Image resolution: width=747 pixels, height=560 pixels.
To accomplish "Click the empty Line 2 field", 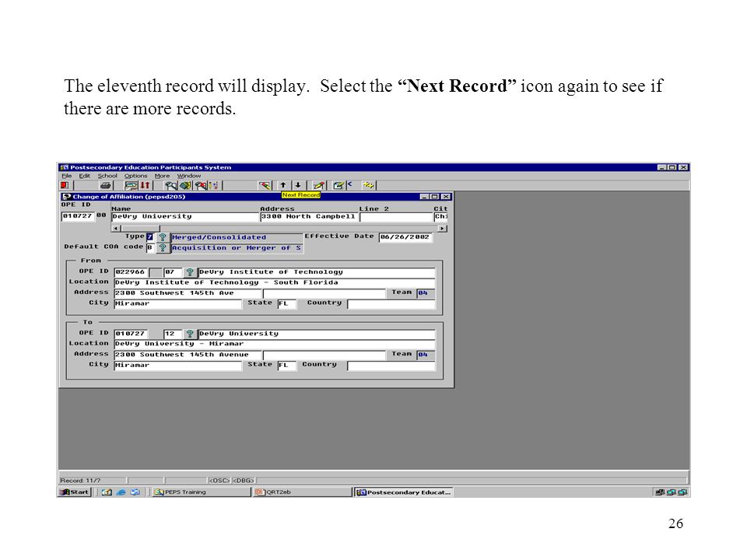I will click(x=395, y=217).
